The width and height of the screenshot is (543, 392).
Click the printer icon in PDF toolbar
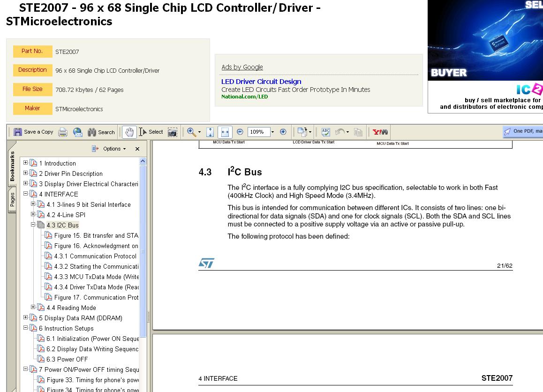(63, 132)
